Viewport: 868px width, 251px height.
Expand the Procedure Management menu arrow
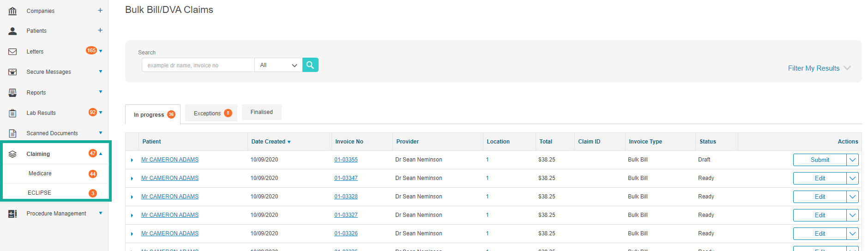pos(101,213)
